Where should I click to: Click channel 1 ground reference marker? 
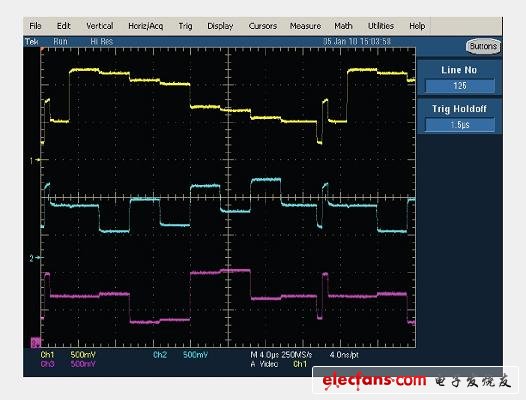(35, 160)
